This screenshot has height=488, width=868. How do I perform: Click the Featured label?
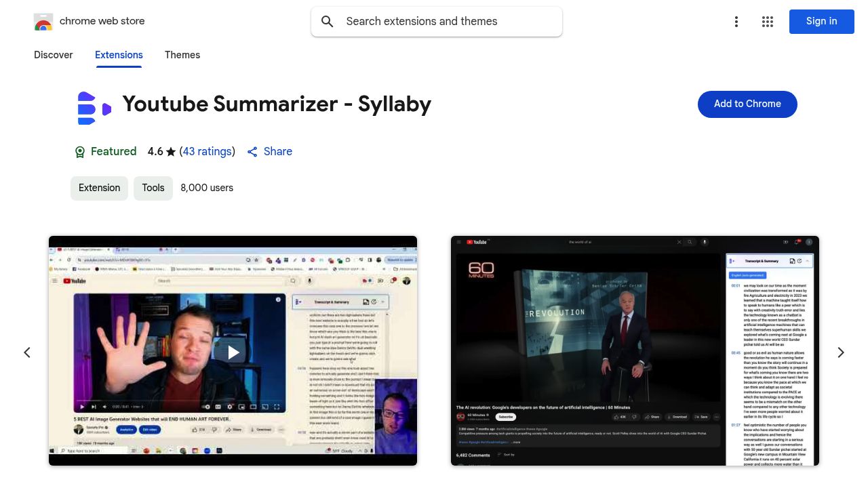[114, 152]
